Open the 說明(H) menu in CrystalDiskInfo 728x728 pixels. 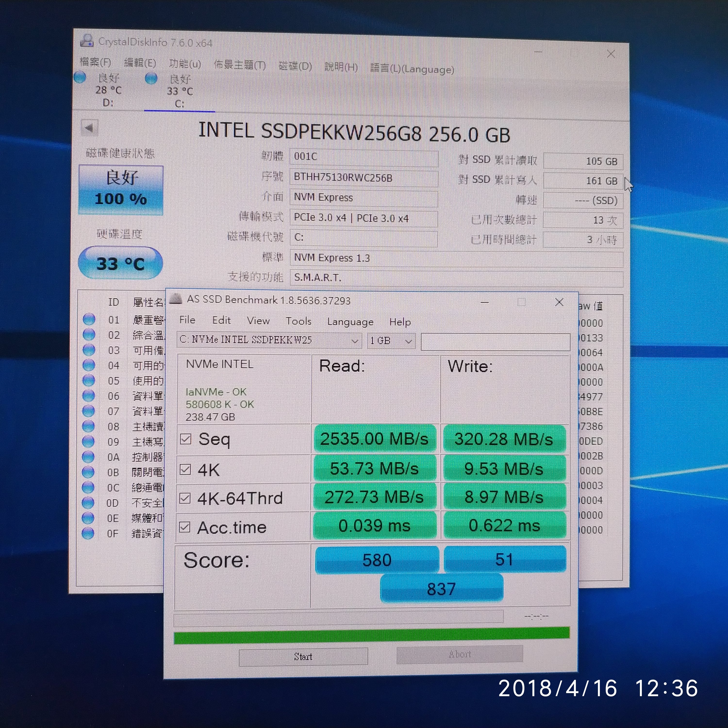coord(341,67)
